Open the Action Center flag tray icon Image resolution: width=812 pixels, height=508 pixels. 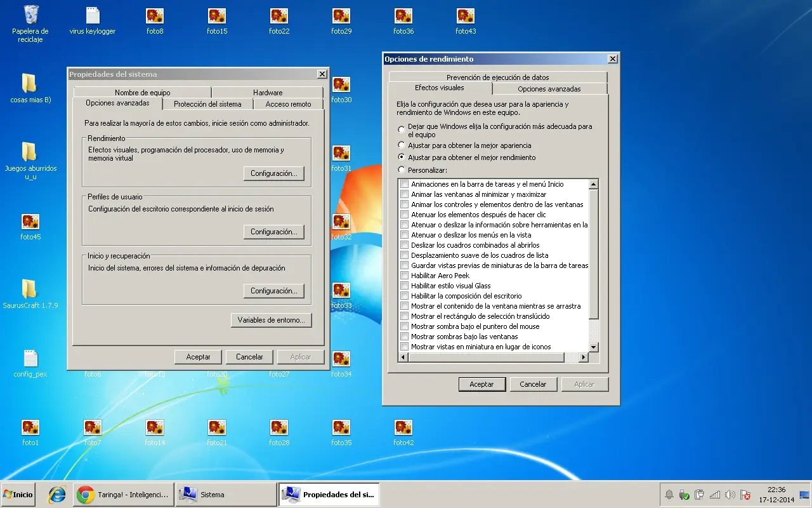[x=745, y=495]
